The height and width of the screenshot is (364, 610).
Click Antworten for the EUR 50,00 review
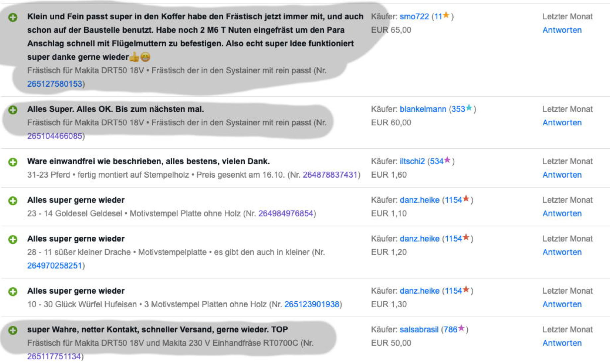click(562, 343)
